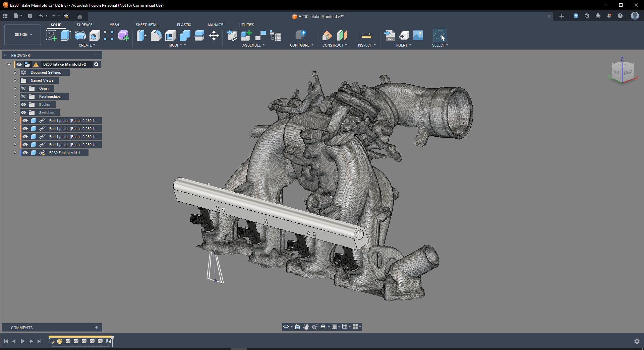
Task: Click the Undo arrow
Action: (41, 16)
